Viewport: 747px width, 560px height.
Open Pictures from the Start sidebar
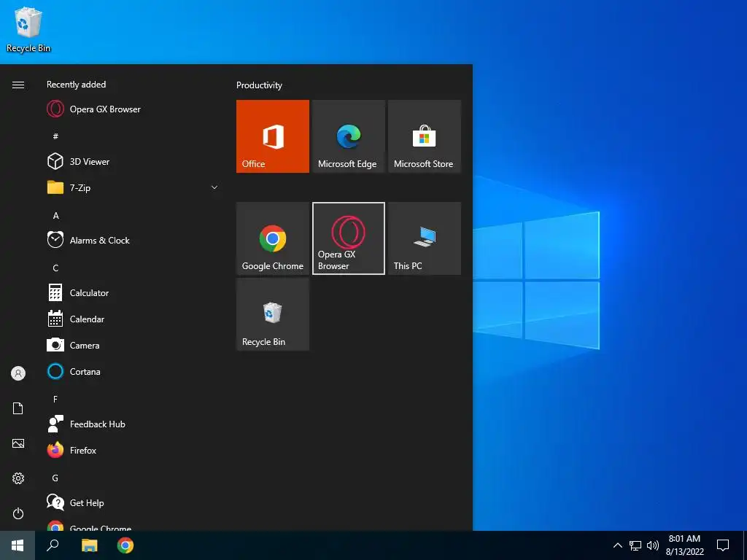pos(18,443)
